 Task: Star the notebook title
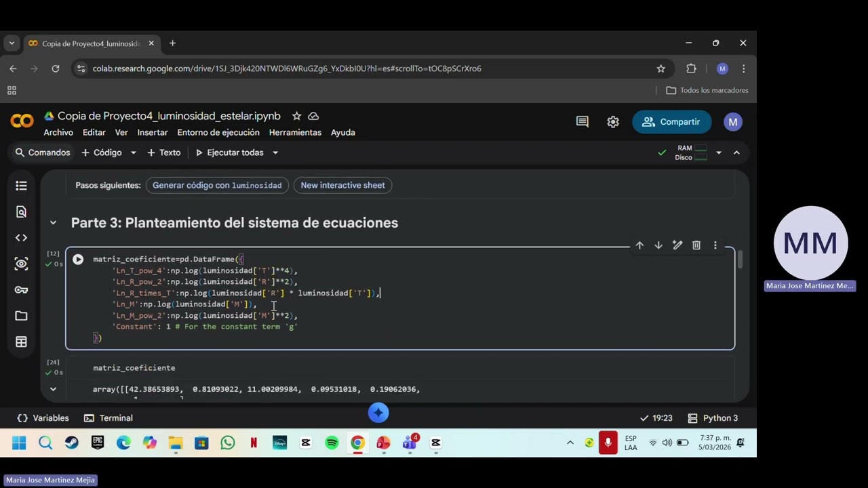coord(296,116)
